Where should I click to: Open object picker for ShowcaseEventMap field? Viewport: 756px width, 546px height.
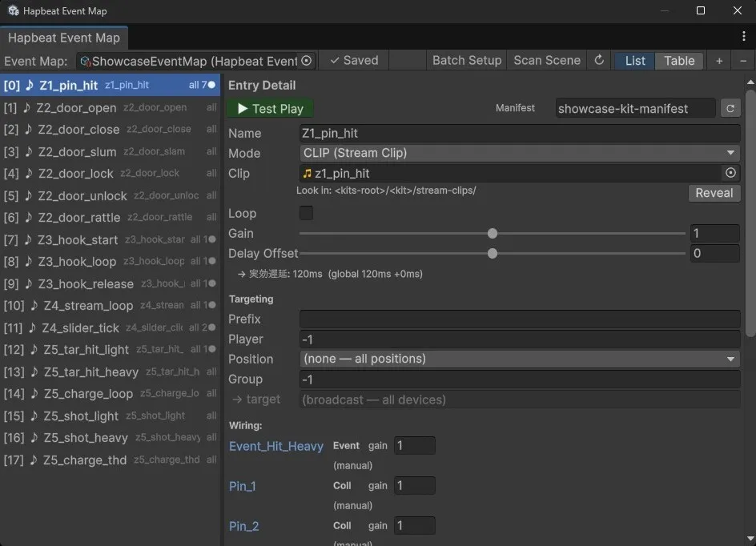click(x=306, y=61)
